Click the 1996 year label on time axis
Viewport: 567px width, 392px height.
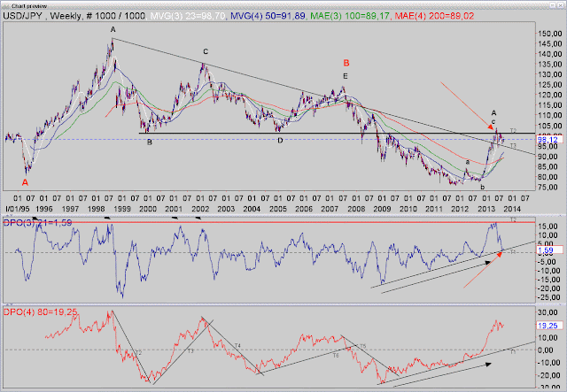click(x=44, y=209)
